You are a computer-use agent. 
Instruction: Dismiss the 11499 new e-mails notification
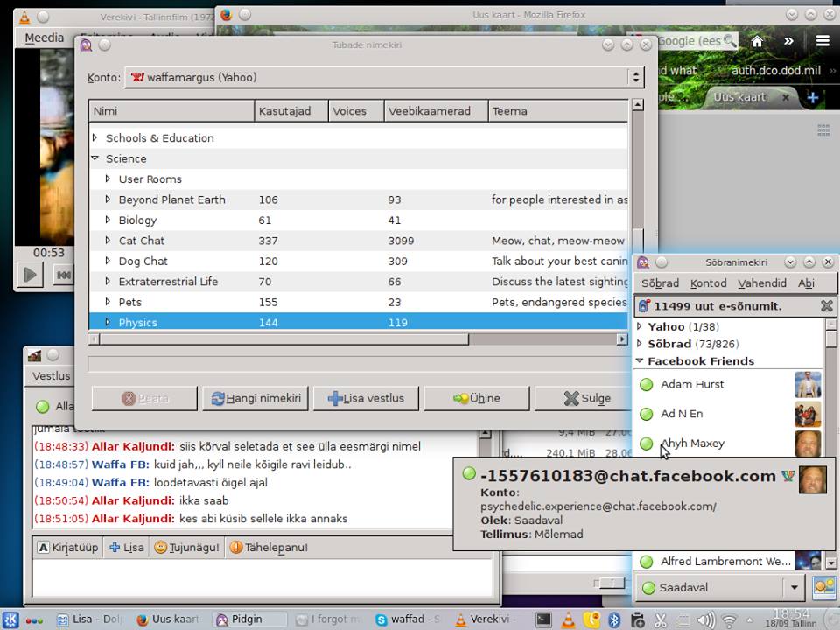point(827,306)
